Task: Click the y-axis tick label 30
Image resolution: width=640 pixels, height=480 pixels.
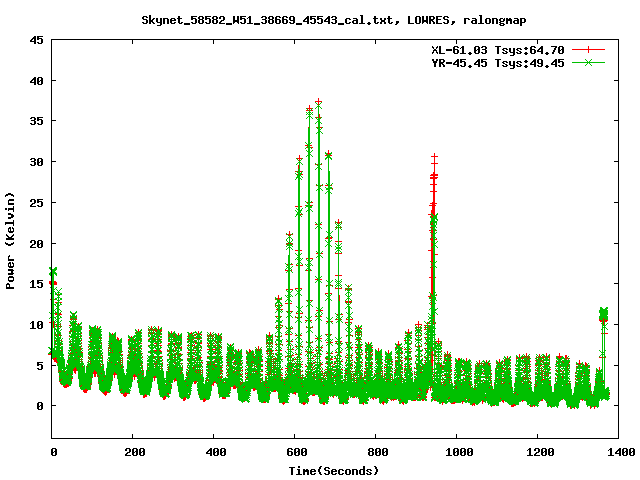Action: (x=36, y=162)
